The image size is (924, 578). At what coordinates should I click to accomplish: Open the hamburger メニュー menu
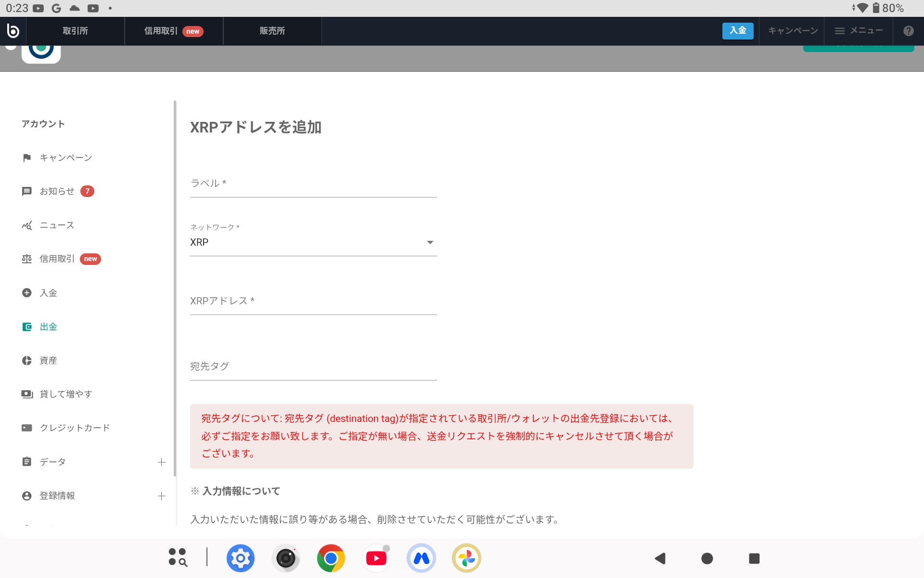coord(859,31)
